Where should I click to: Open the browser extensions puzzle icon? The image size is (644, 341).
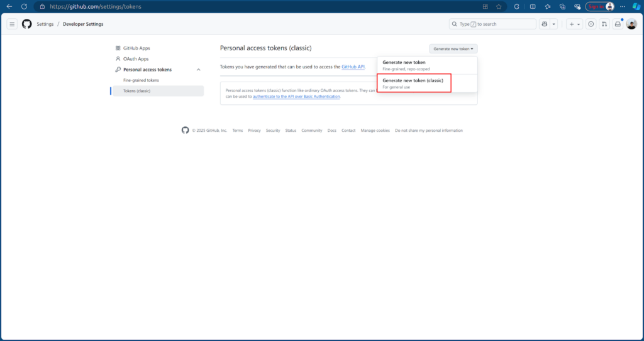(516, 6)
